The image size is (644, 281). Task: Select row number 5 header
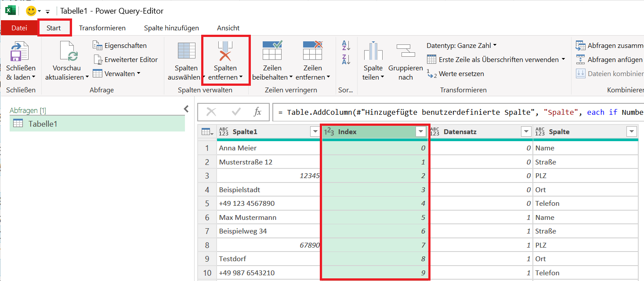(207, 204)
